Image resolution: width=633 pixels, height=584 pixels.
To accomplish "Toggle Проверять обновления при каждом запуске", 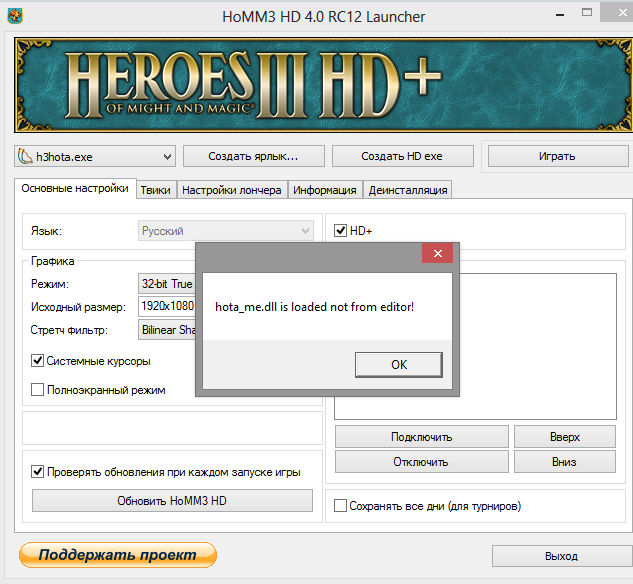I will [38, 471].
